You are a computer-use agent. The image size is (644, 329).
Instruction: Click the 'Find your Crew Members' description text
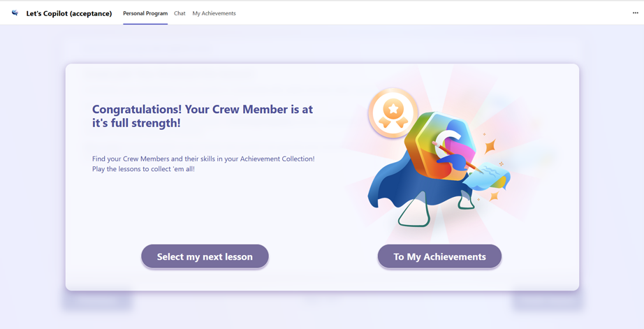203,164
